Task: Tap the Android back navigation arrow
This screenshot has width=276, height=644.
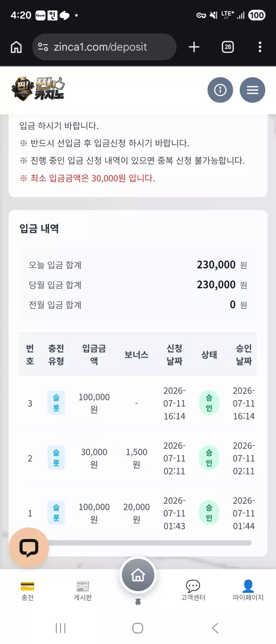Action: click(x=215, y=628)
